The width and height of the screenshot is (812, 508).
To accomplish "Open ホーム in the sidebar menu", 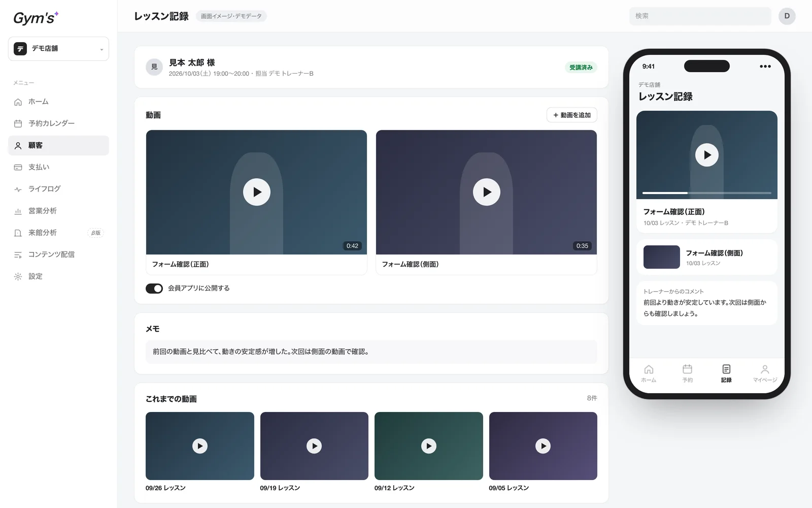I will 58,102.
